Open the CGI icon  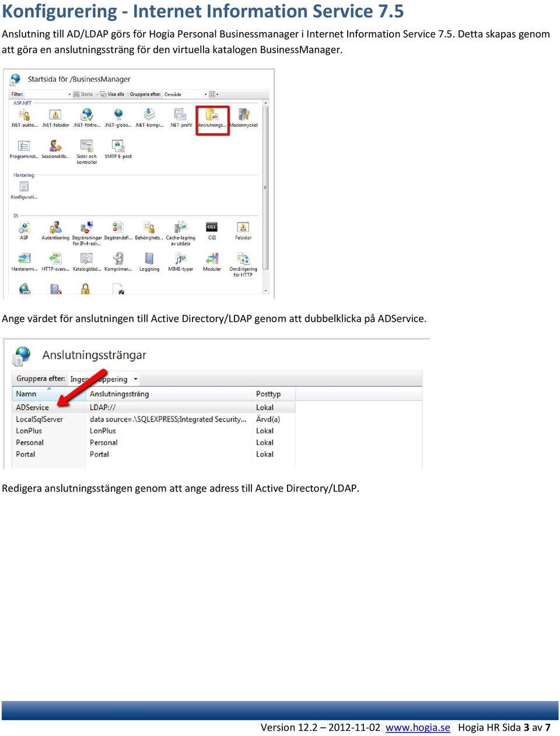[212, 230]
